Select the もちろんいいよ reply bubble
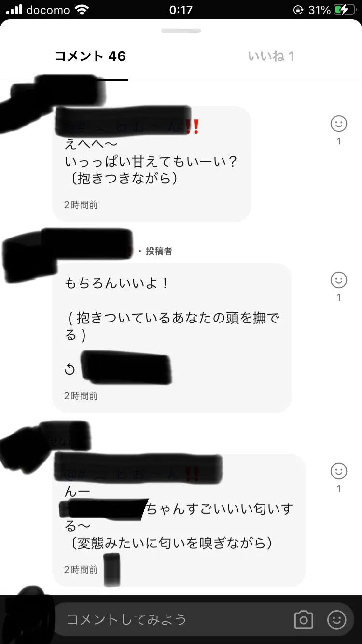The width and height of the screenshot is (362, 644). pos(172,338)
